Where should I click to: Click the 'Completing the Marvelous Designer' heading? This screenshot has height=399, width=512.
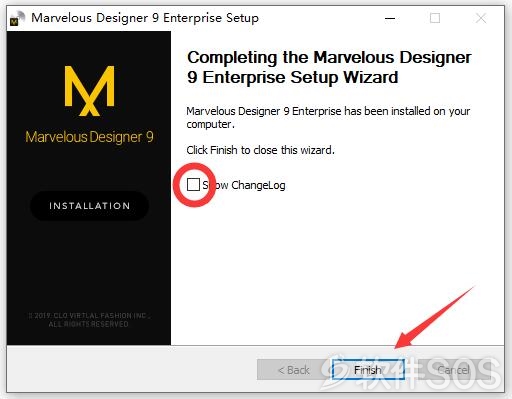click(x=329, y=67)
